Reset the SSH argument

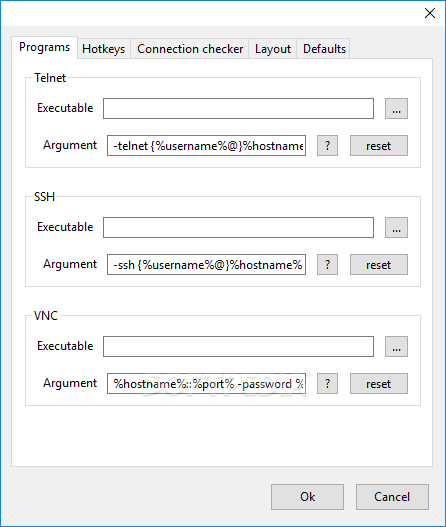[379, 265]
